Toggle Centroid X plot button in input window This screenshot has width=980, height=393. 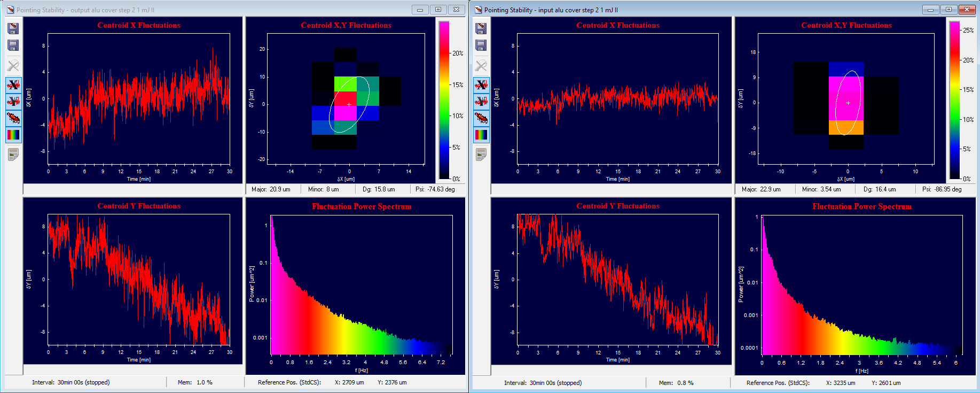[x=481, y=85]
